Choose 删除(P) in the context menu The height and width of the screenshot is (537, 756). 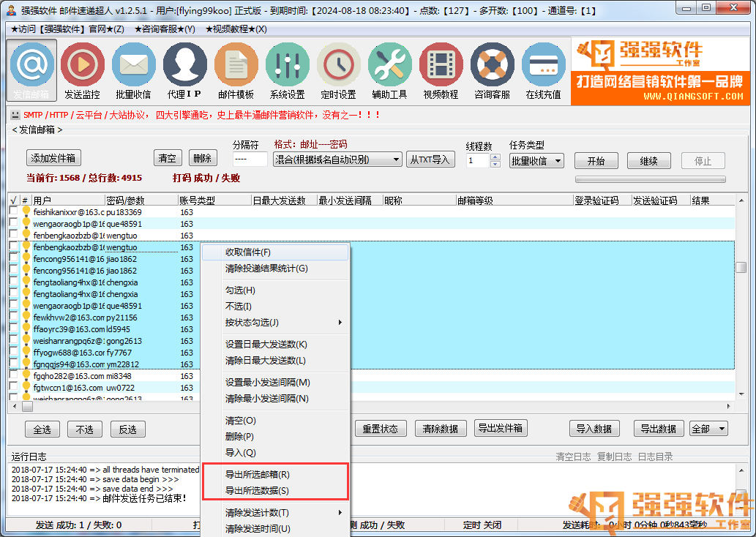click(275, 436)
